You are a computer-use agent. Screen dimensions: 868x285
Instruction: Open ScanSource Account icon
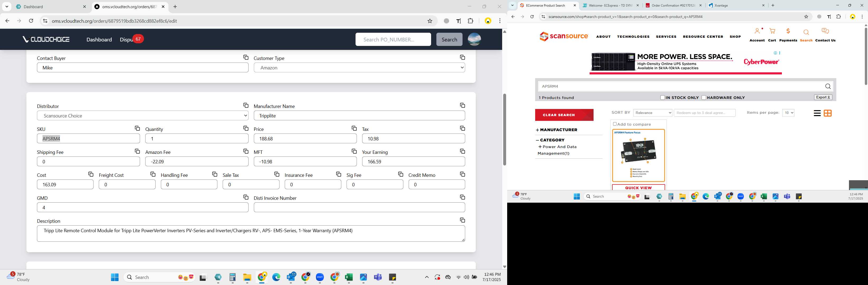click(757, 31)
